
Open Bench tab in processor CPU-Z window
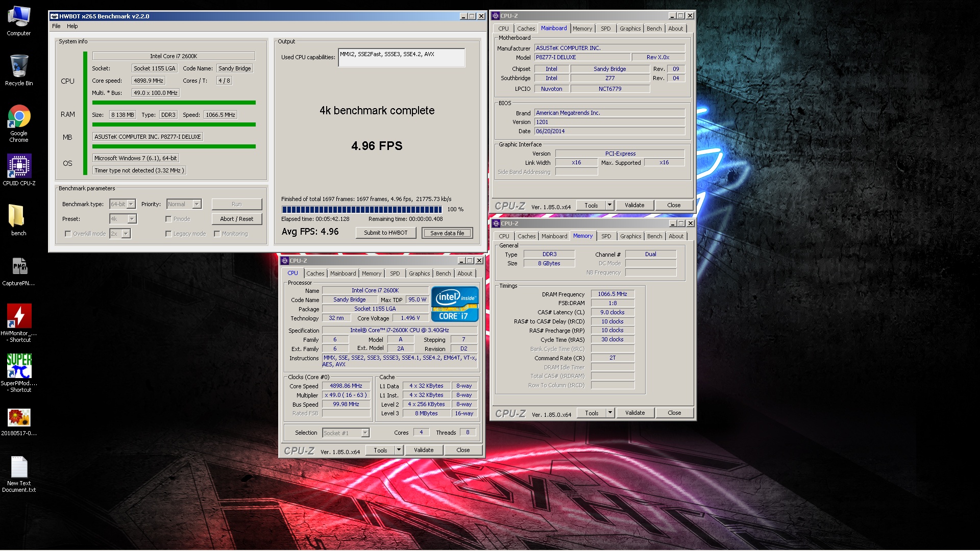443,273
